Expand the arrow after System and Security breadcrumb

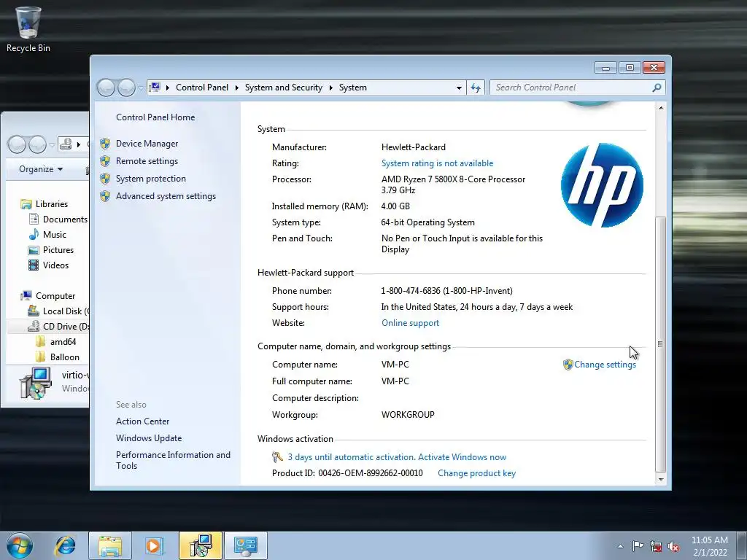click(330, 87)
